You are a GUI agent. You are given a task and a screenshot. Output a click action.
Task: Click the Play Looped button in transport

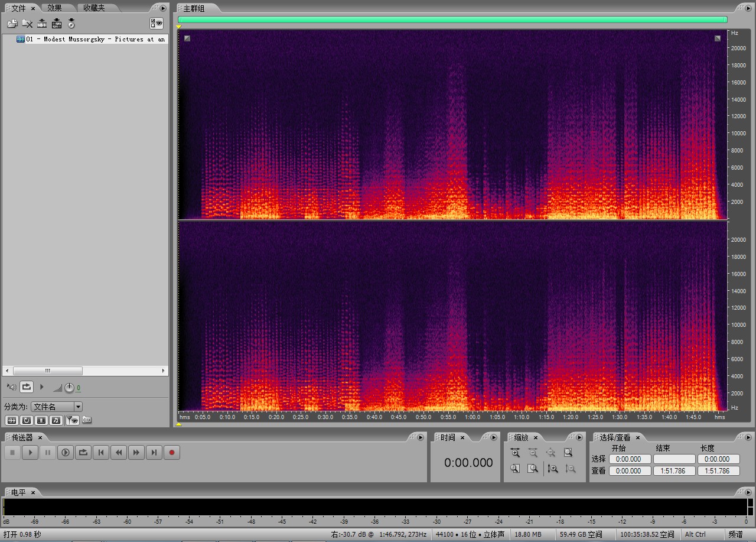pyautogui.click(x=83, y=453)
